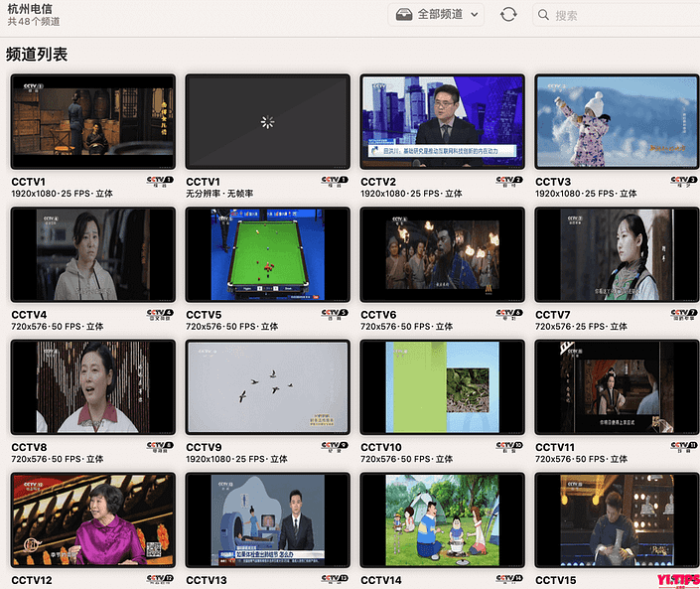Screen dimensions: 700x589
Task: Click the CCTV9 channel logo icon
Action: [x=335, y=447]
